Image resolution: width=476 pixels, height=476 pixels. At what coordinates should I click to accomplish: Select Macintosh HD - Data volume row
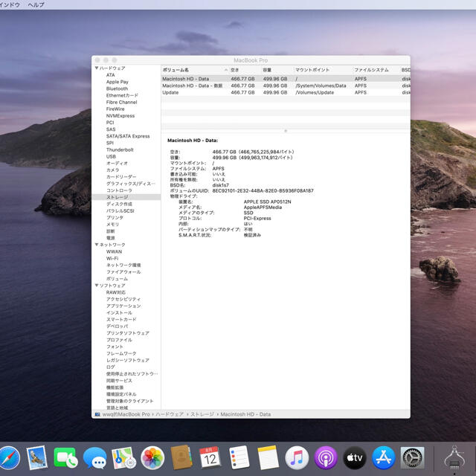point(286,79)
